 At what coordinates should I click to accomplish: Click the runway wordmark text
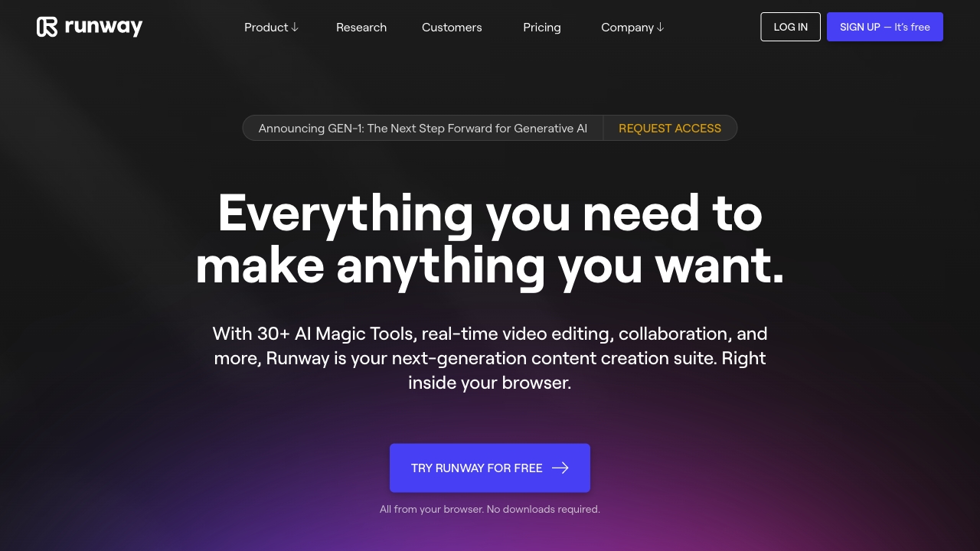[x=103, y=27]
